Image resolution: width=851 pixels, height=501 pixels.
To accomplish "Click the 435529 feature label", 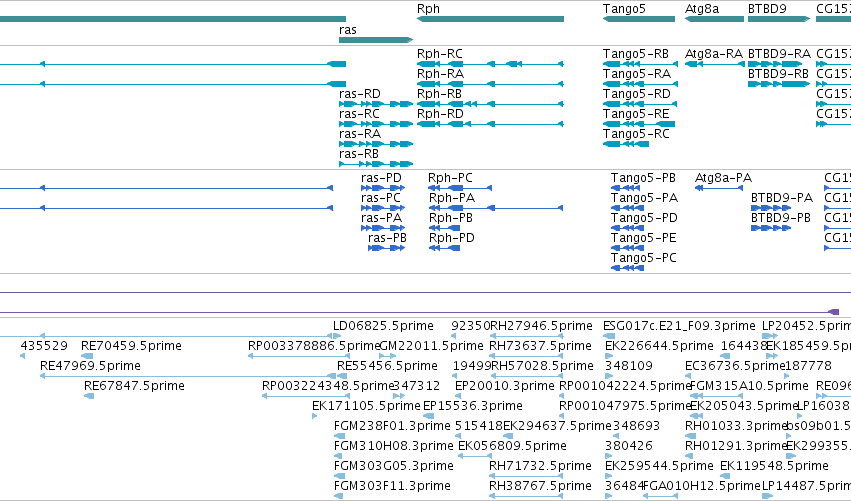I will tap(44, 346).
